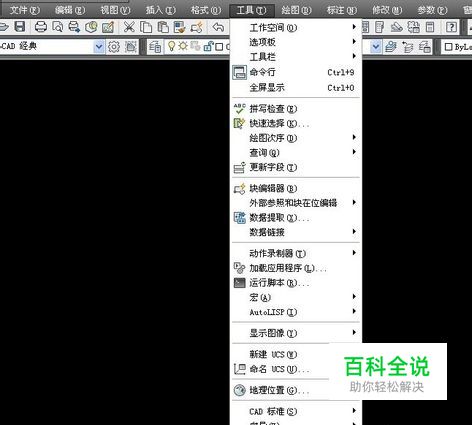472x425 pixels.
Task: Expand the 工具栏 submenu arrow
Action: (x=354, y=56)
